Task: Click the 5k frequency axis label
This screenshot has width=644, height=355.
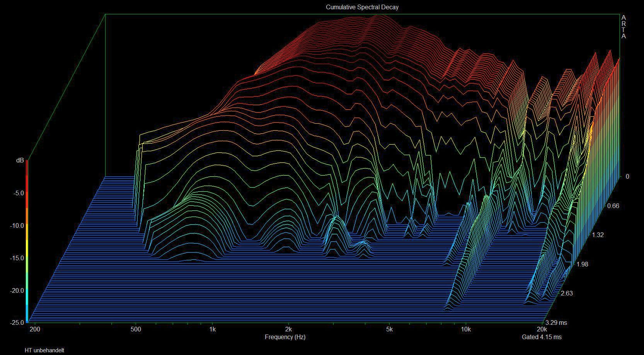Action: click(389, 329)
